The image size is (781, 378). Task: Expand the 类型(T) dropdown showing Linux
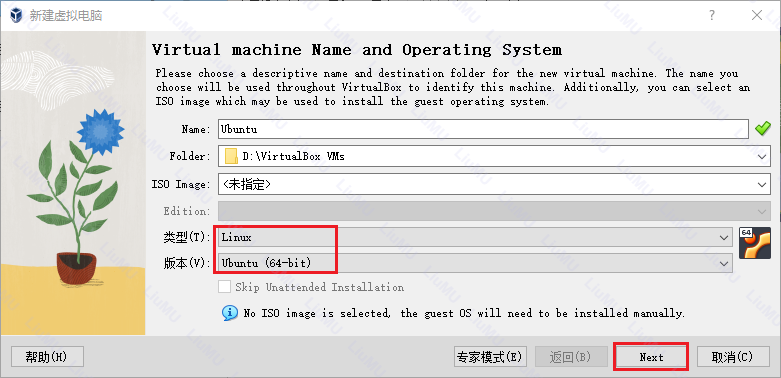pyautogui.click(x=475, y=238)
